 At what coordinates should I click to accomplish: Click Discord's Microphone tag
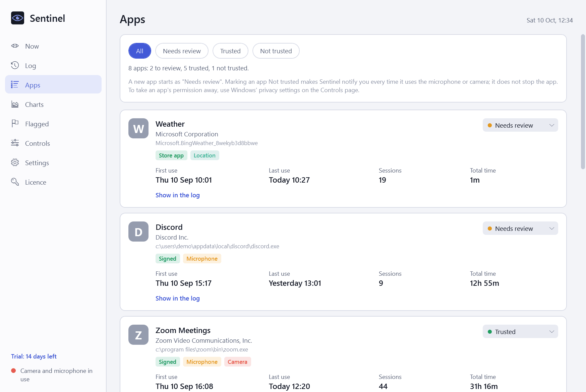[202, 259]
